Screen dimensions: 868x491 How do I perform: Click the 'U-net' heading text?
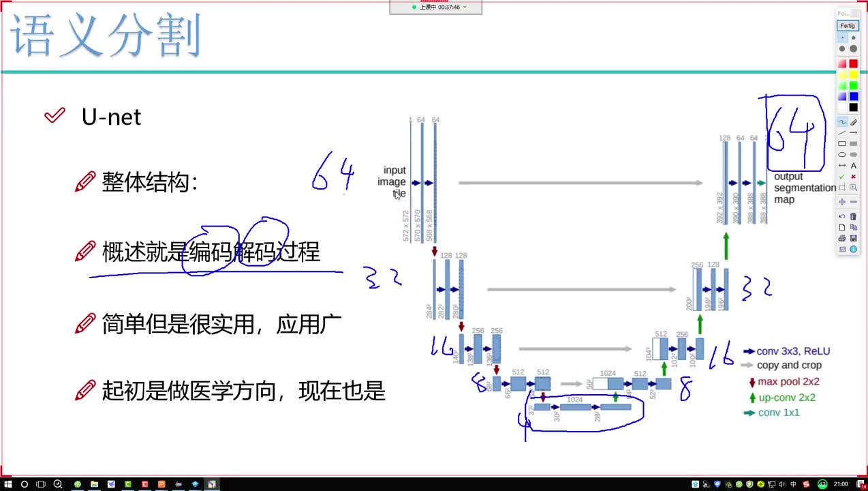coord(111,117)
